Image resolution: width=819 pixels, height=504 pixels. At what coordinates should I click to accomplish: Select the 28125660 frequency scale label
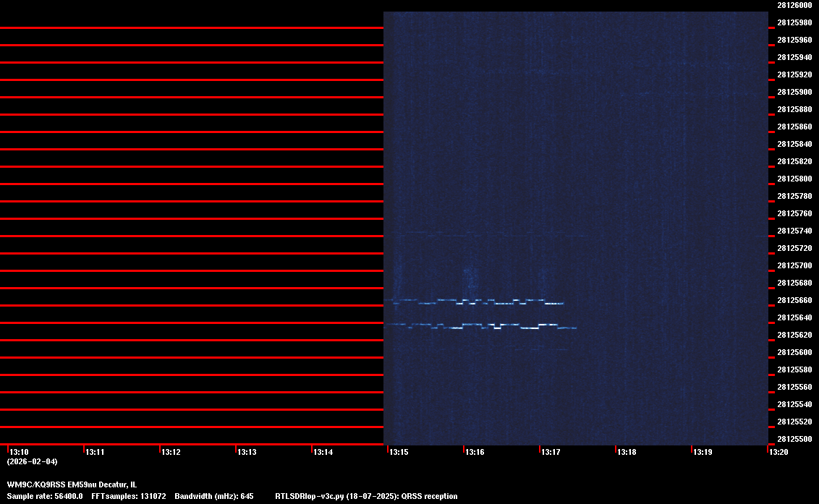[x=794, y=300]
